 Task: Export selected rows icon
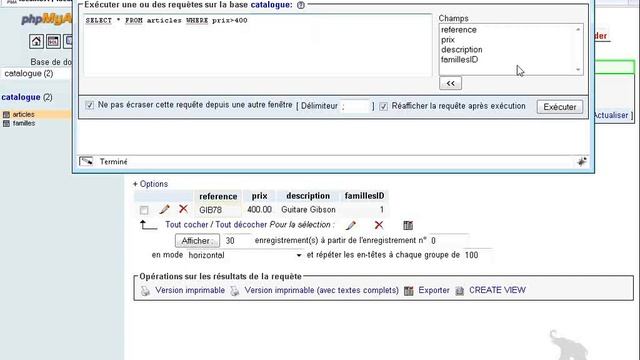[408, 225]
